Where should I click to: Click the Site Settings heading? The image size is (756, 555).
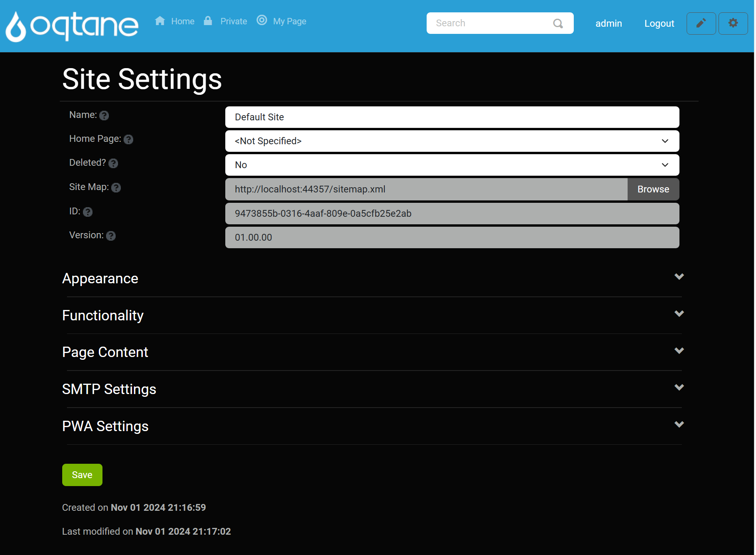click(142, 79)
